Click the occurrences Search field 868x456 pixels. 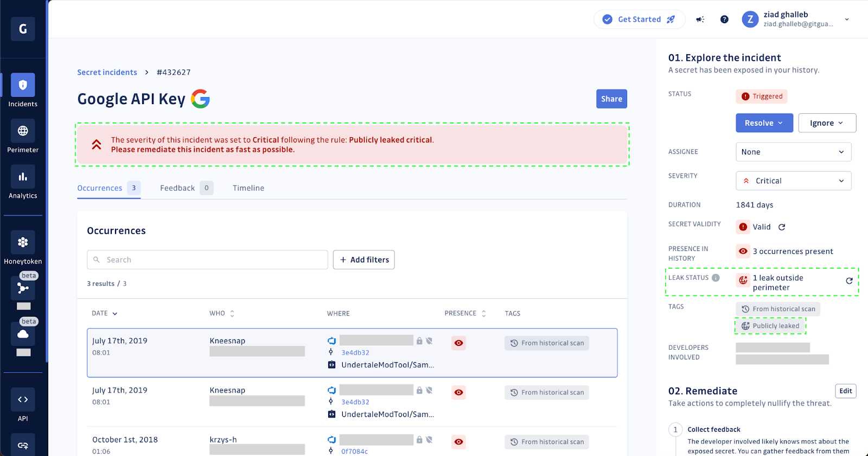[207, 260]
